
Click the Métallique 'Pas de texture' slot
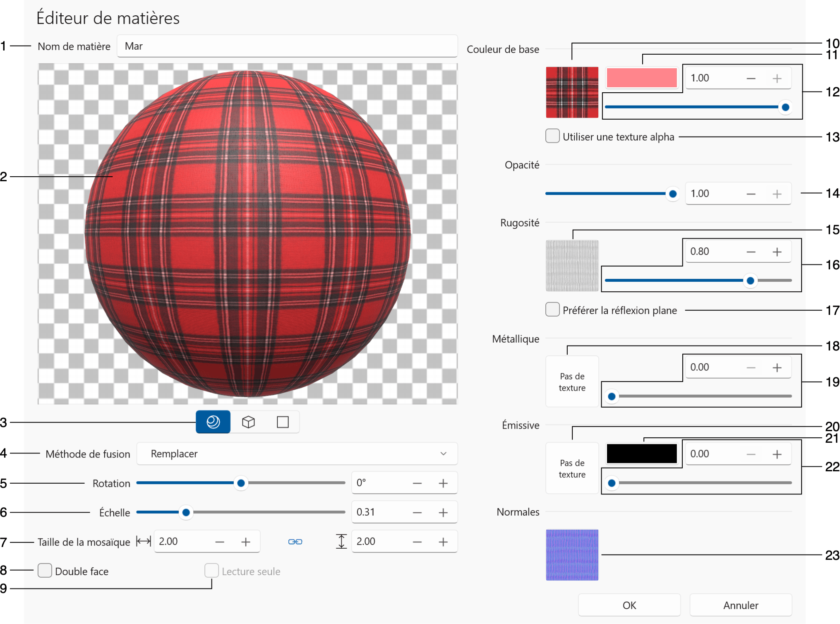click(572, 382)
